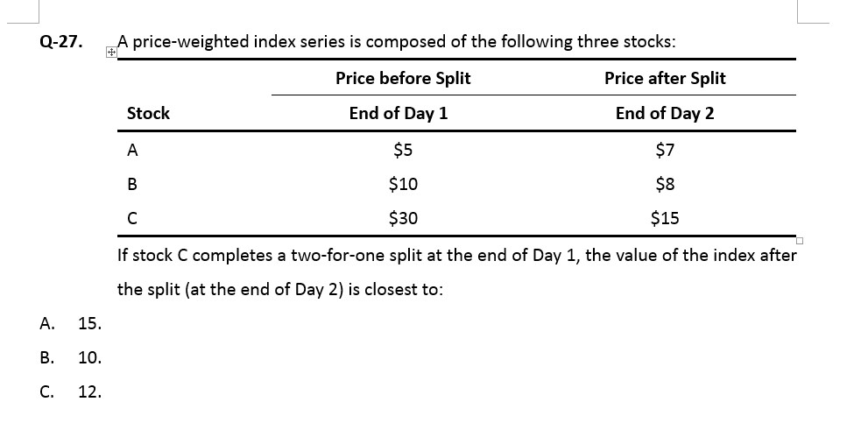Viewport: 868px width, 423px height.
Task: Click the $8 price cell
Action: click(x=665, y=184)
